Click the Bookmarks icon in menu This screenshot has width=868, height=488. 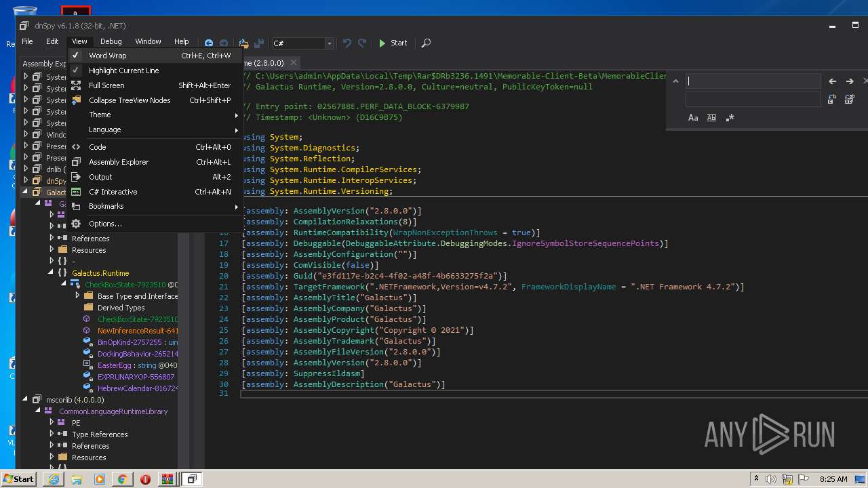(x=76, y=206)
